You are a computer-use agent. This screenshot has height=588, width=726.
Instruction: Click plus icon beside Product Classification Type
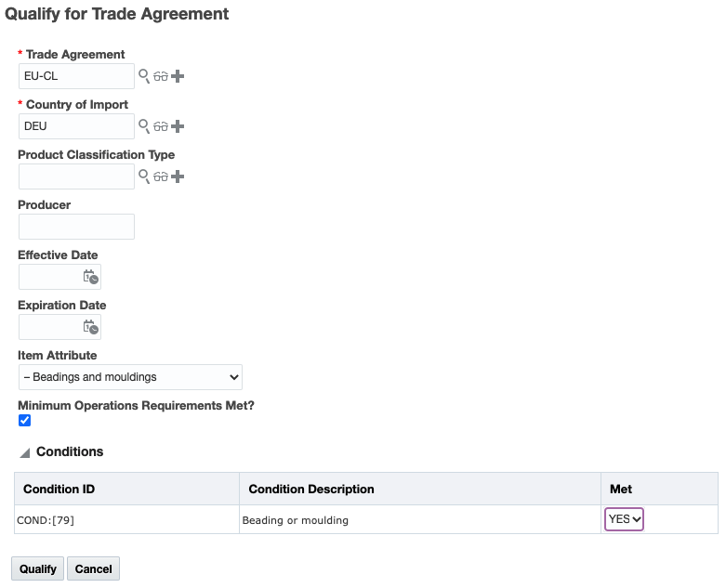coord(178,176)
